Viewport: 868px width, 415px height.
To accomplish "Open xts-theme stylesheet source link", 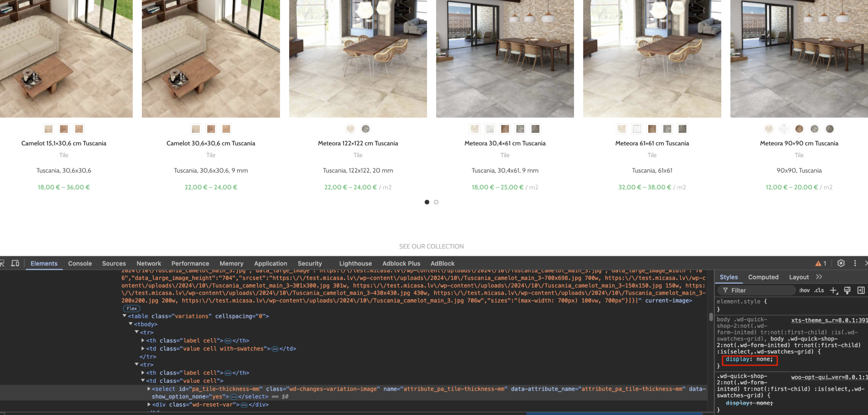I will pyautogui.click(x=829, y=320).
